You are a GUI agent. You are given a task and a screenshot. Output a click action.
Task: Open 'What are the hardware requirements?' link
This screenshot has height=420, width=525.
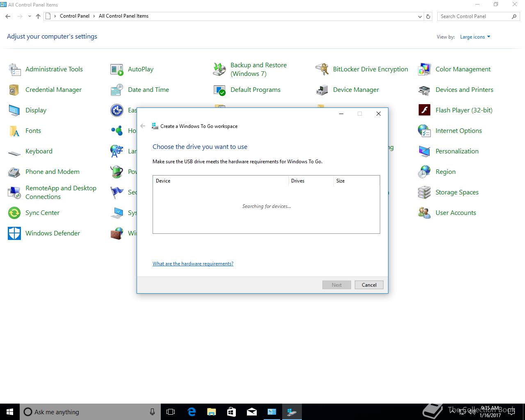point(193,264)
